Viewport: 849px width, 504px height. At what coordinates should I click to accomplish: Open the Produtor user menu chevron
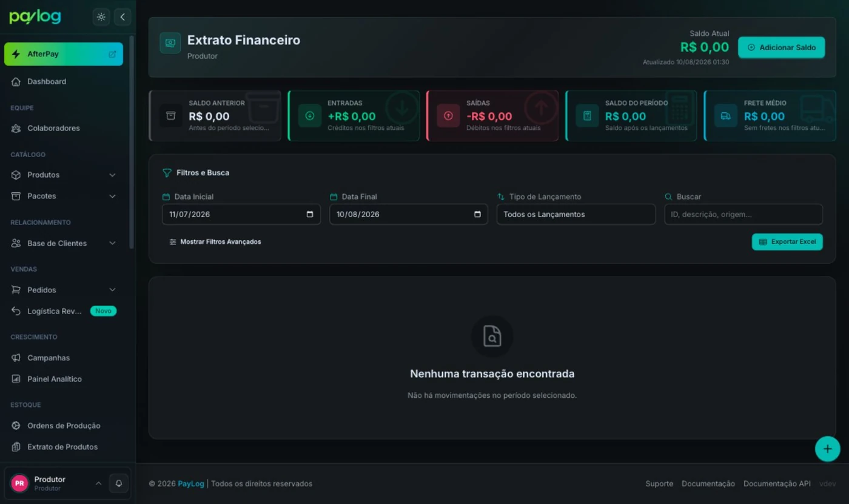[98, 483]
